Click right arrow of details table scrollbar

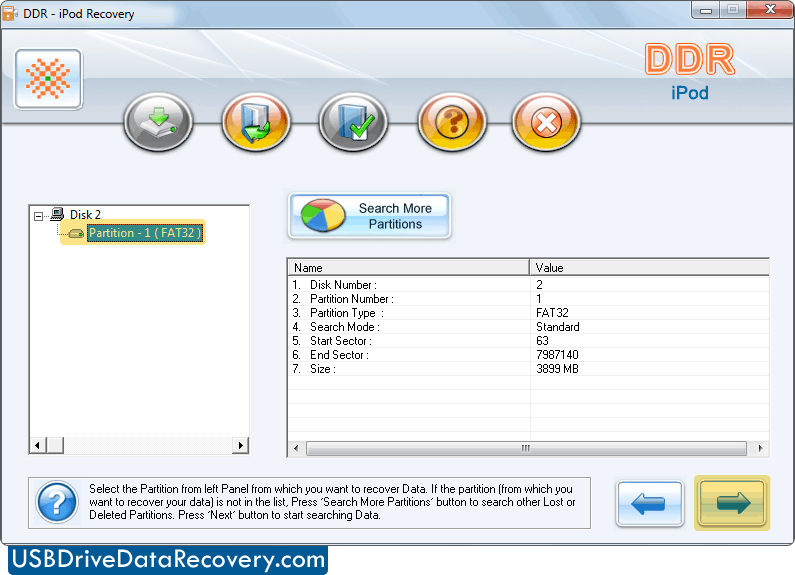coord(760,448)
